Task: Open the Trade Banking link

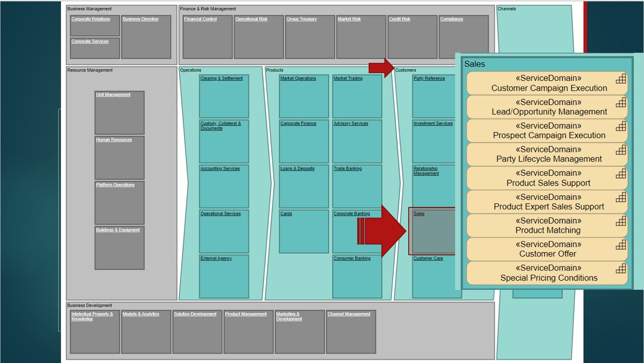Action: click(x=348, y=168)
